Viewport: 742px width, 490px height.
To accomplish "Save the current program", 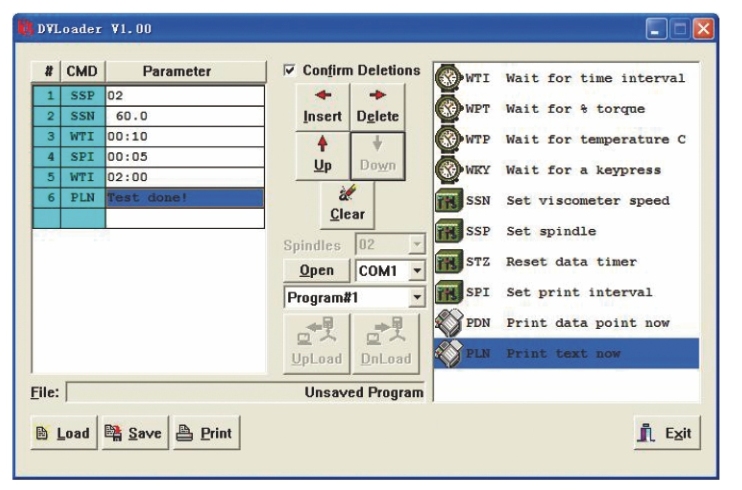I will tap(136, 433).
